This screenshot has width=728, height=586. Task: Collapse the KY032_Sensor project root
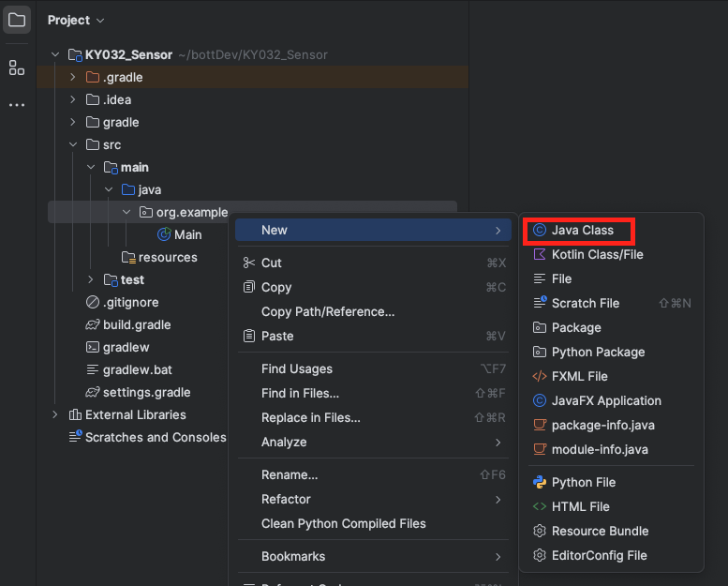(55, 54)
